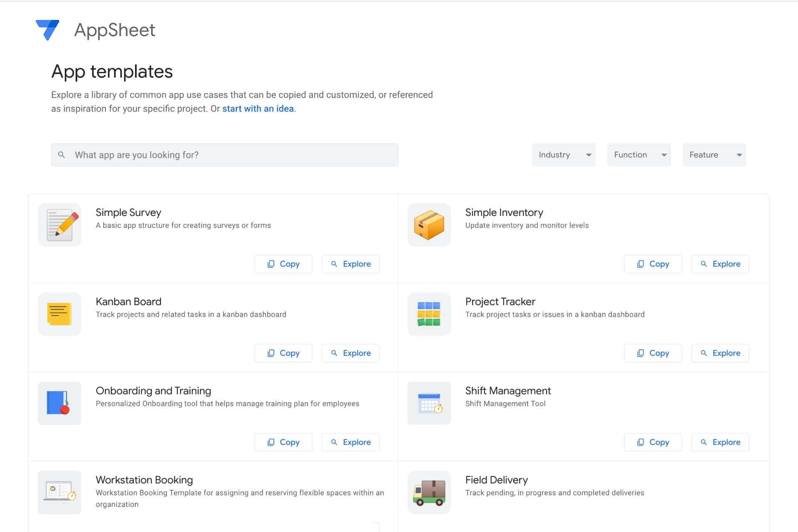Image resolution: width=798 pixels, height=532 pixels.
Task: Click the app search input field
Action: (233, 155)
